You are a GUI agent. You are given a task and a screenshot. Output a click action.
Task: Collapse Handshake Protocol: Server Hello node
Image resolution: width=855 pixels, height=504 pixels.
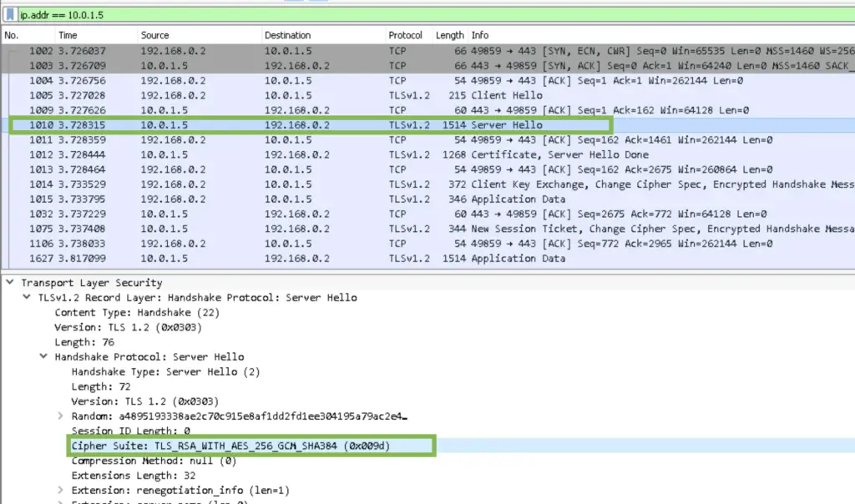tap(43, 356)
